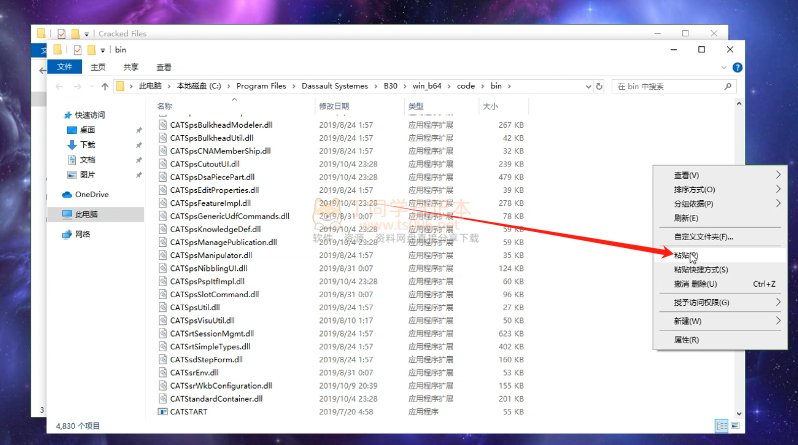Image resolution: width=798 pixels, height=445 pixels.
Task: Open the quick access toolbar dropdown arrow
Action: (x=102, y=50)
